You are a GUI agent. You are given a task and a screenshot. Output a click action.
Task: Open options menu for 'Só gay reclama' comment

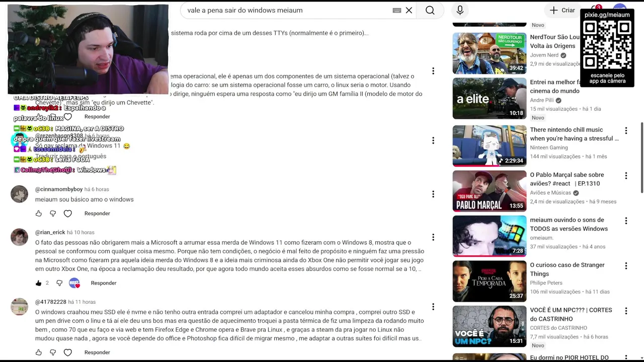(x=433, y=140)
